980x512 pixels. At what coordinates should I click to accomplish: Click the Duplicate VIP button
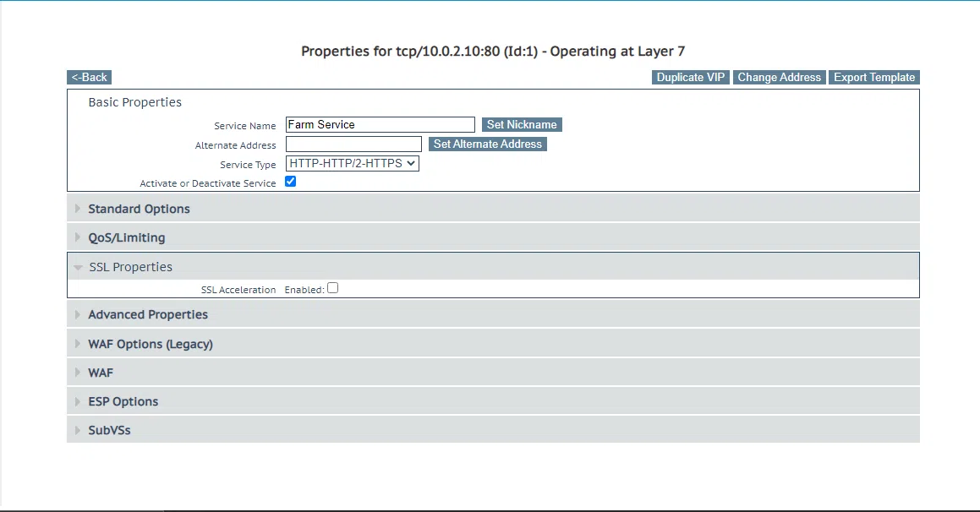(x=691, y=77)
